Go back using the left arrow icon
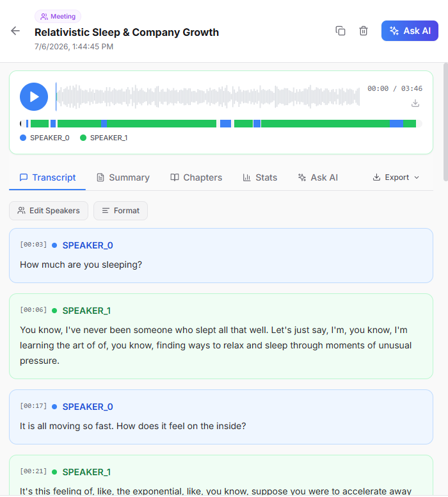 click(15, 31)
